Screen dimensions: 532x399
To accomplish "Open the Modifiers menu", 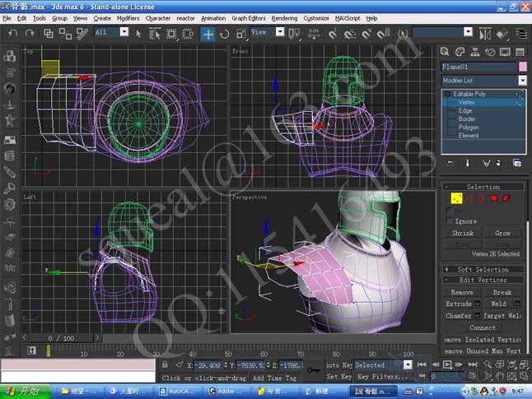I will (x=128, y=18).
